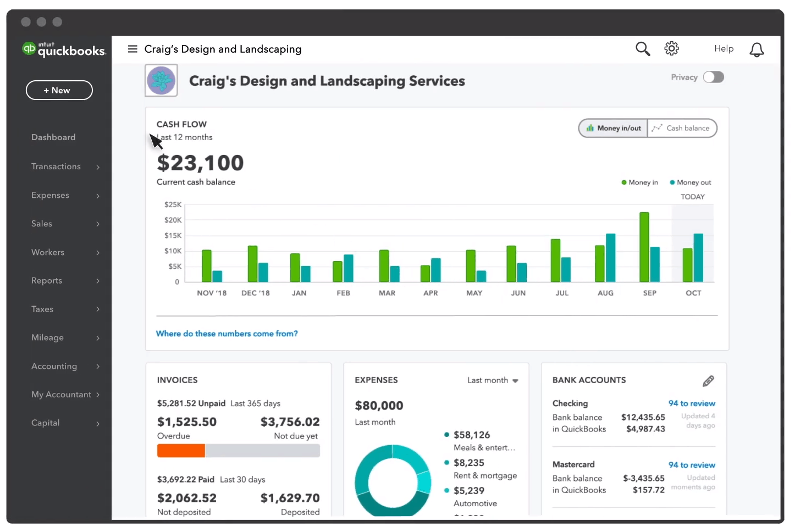Click the OCT teal money-out bar

(x=698, y=258)
